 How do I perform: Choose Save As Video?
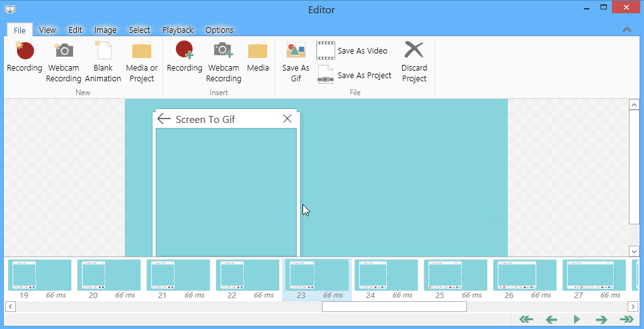pyautogui.click(x=352, y=50)
